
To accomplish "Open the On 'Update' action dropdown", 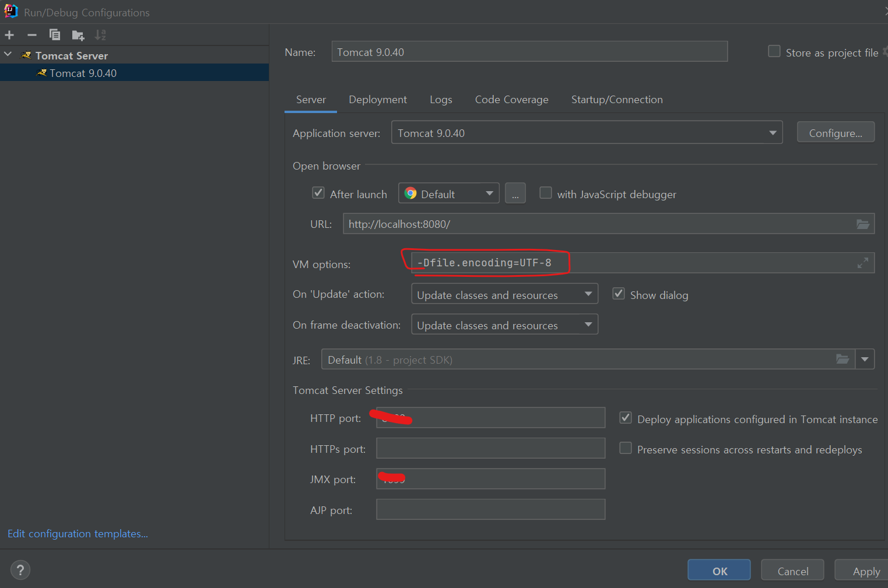I will tap(505, 294).
